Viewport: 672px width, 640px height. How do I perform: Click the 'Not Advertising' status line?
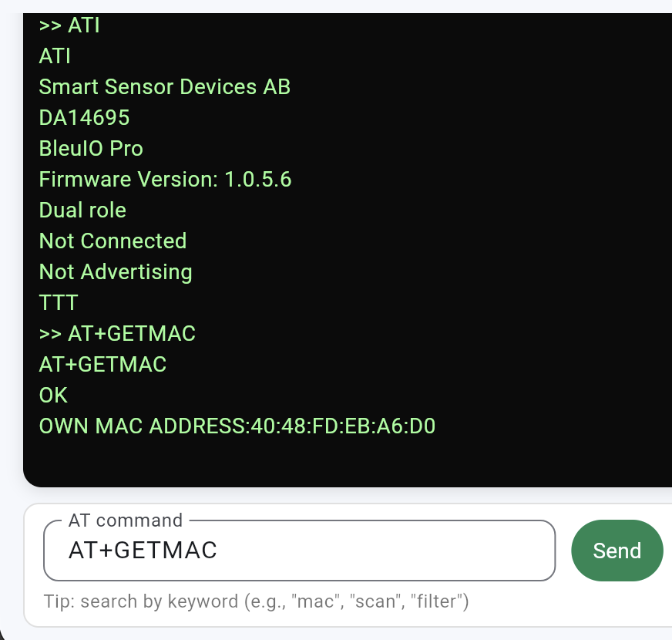coord(116,272)
